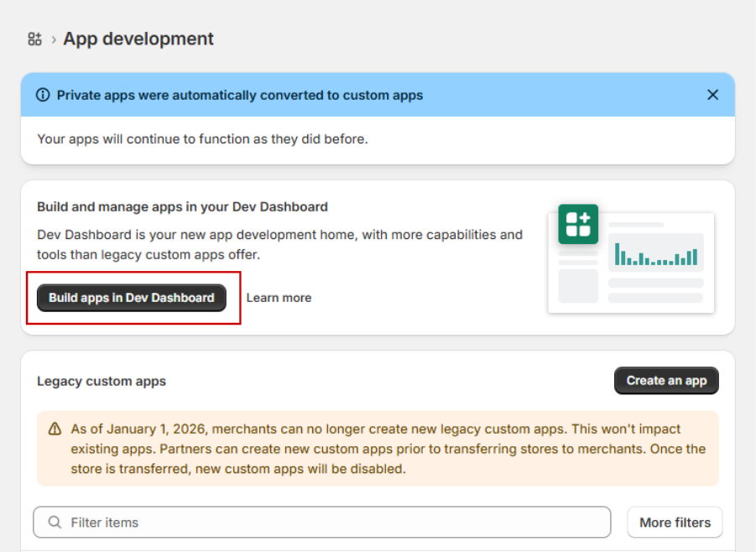Open the apps breadcrumb icon
Screen dimensions: 756x552
pos(34,39)
